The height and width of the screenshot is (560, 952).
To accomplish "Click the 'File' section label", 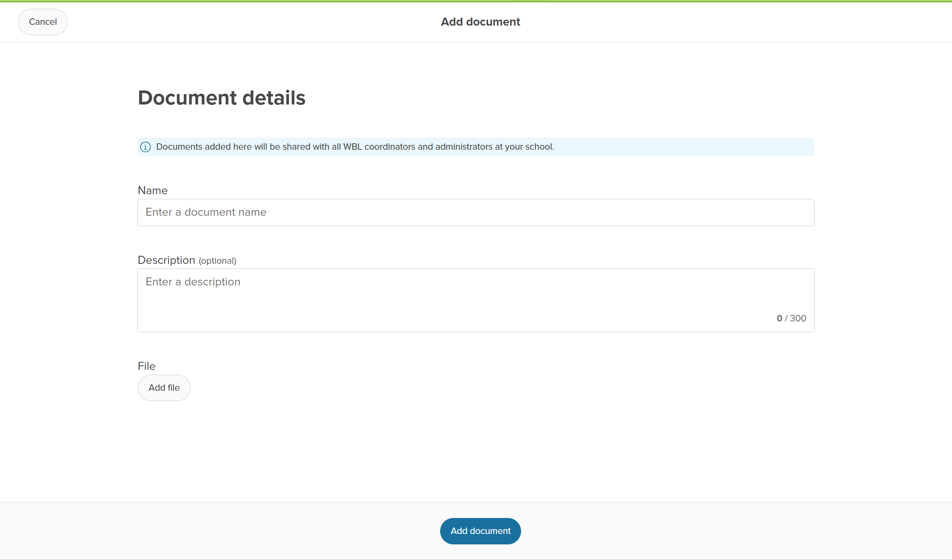I will pos(147,366).
